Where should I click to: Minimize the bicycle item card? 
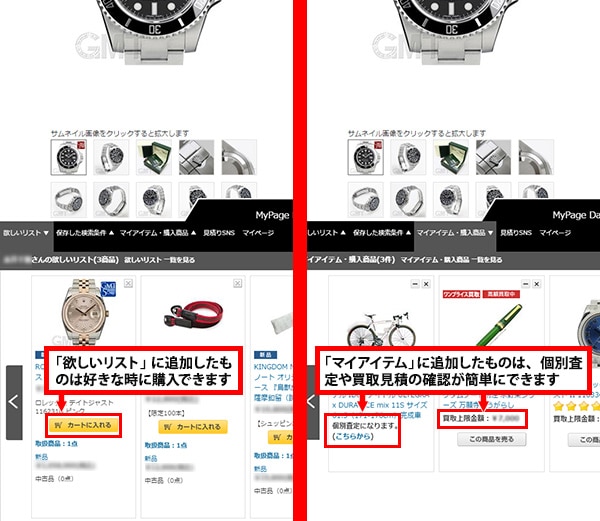(x=415, y=284)
